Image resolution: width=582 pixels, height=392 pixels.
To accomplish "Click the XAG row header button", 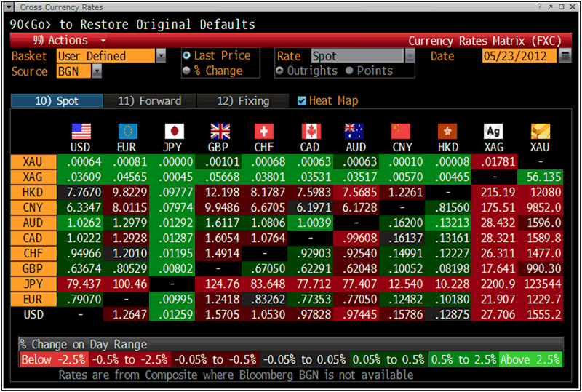I will coord(33,177).
